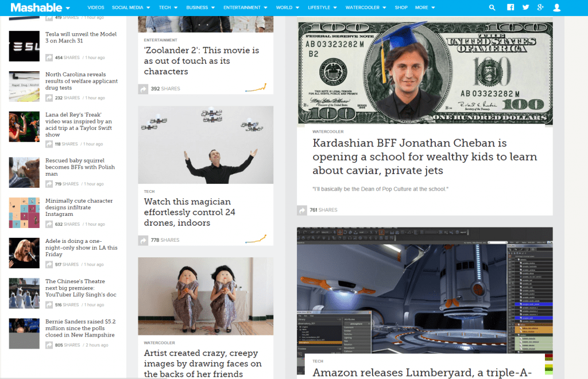
Task: Open the colorful character designs thumbnail
Action: coord(24,213)
